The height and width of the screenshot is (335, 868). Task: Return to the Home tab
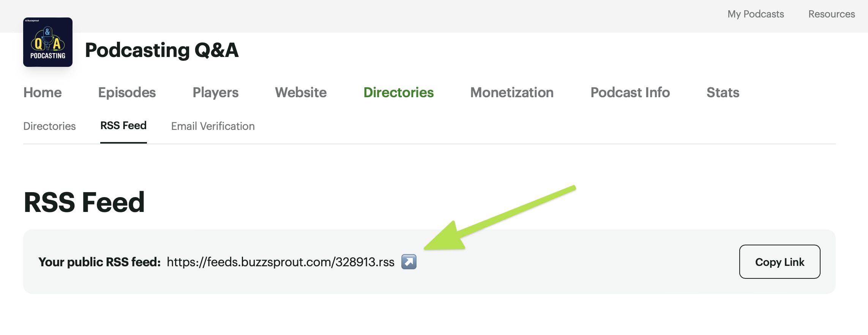[x=42, y=92]
